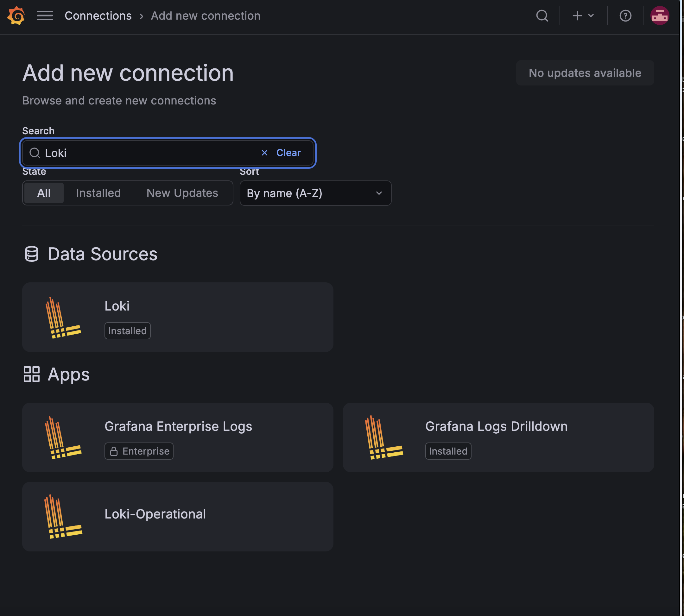Click Add new connection breadcrumb
Viewport: 684px width, 616px height.
(x=206, y=16)
